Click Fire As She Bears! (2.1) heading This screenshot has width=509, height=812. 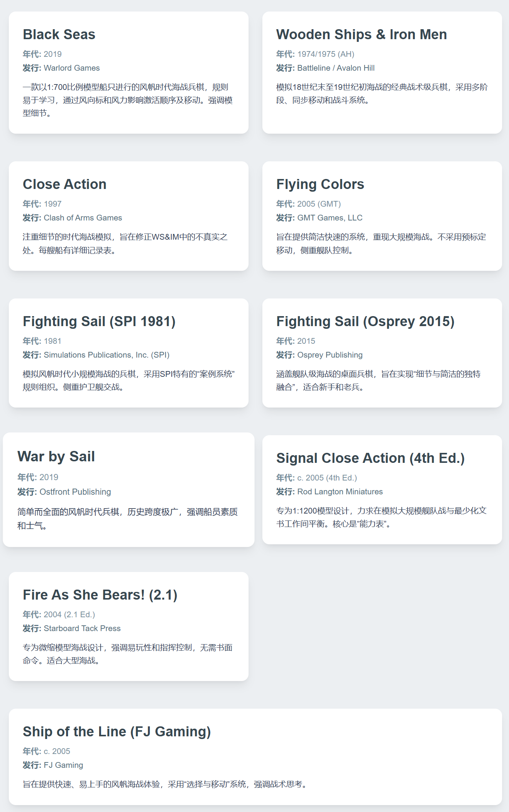point(100,595)
